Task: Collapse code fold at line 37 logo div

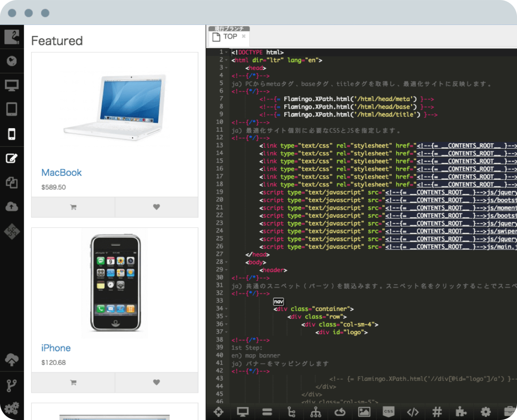Action: tap(226, 332)
